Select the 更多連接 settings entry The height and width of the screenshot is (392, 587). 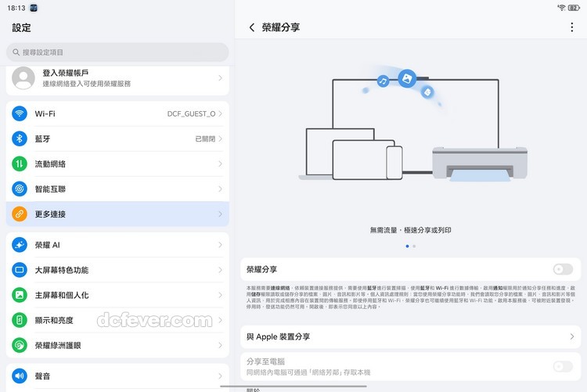(117, 214)
